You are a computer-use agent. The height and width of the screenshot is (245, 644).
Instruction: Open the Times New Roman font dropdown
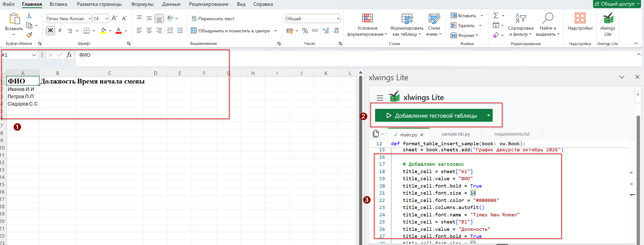[x=90, y=18]
